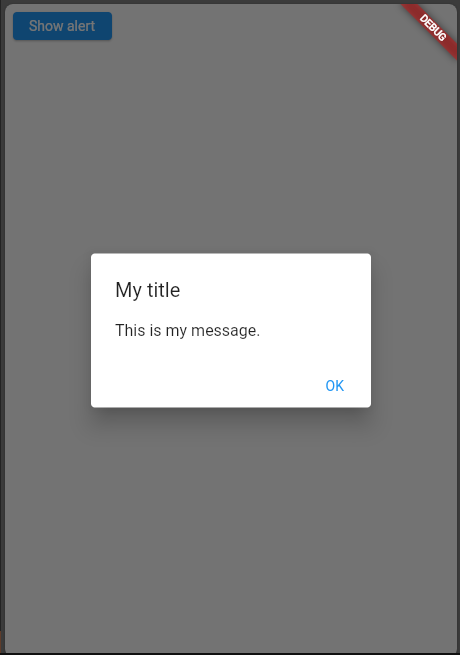Click the red DEBUG corner banner
Image resolution: width=460 pixels, height=655 pixels.
point(432,28)
